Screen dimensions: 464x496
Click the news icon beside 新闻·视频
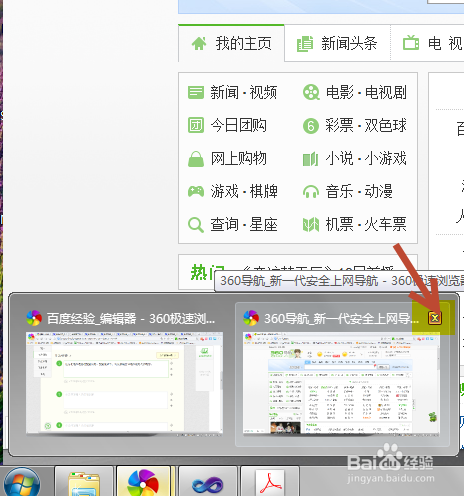[196, 92]
